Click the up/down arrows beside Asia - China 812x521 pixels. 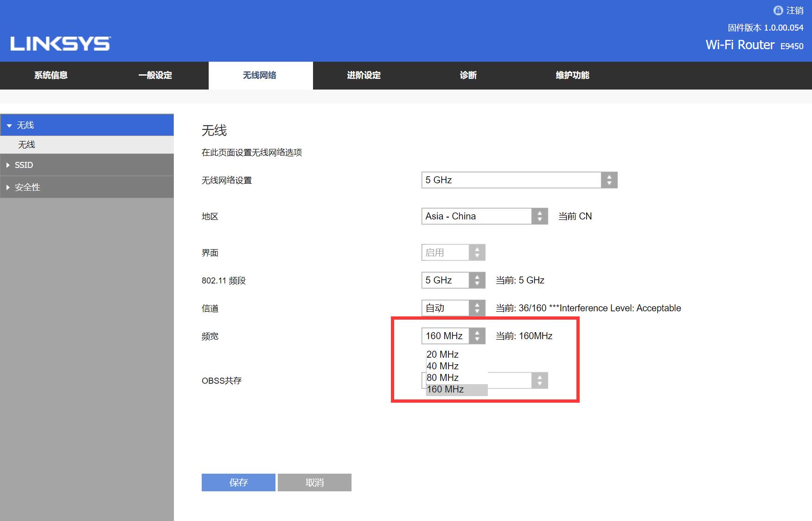point(539,216)
